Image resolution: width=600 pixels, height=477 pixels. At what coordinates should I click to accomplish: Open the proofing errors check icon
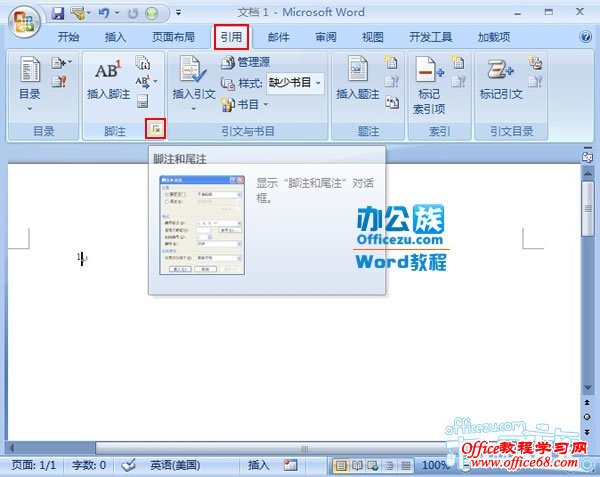(129, 465)
